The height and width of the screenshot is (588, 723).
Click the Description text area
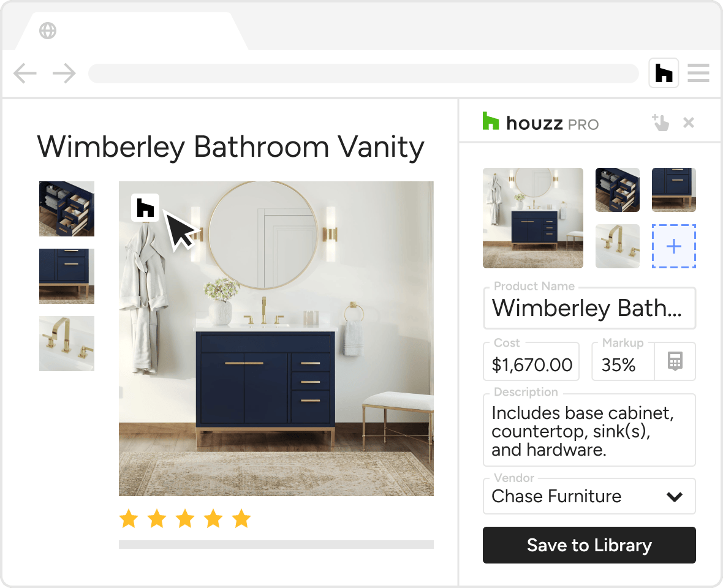(x=589, y=430)
